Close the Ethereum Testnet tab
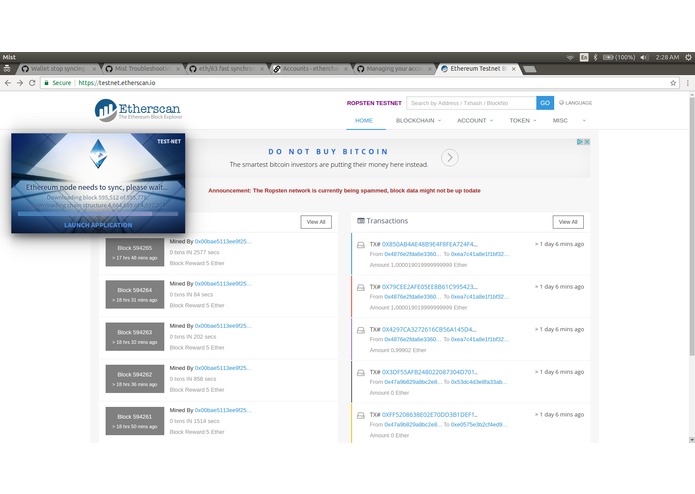695x494 pixels. pos(513,69)
